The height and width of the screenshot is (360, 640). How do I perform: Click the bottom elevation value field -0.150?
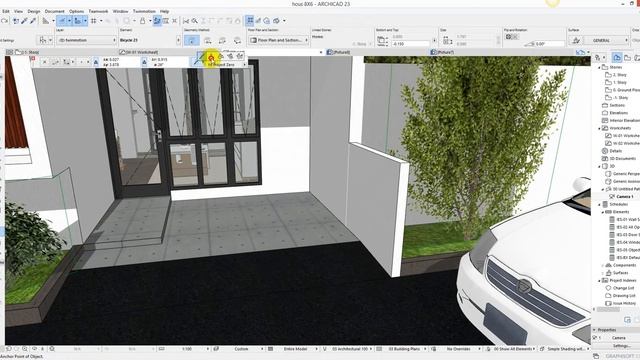coord(411,43)
